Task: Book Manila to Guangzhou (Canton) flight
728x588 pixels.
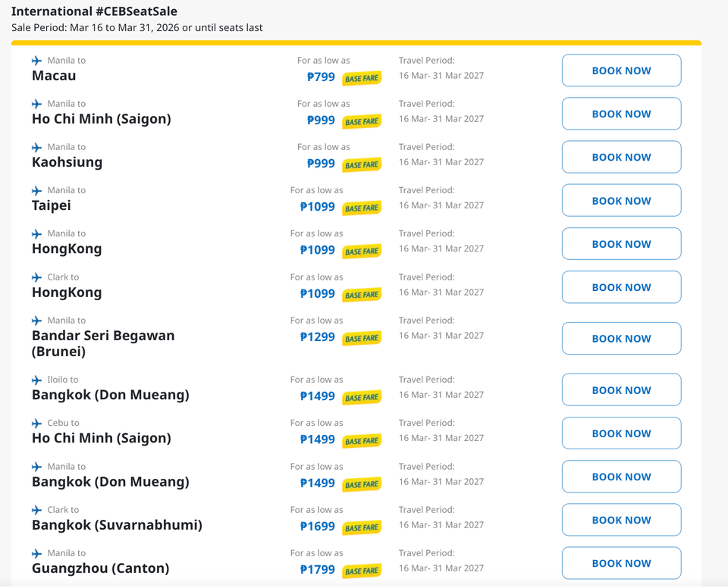Action: coord(621,563)
